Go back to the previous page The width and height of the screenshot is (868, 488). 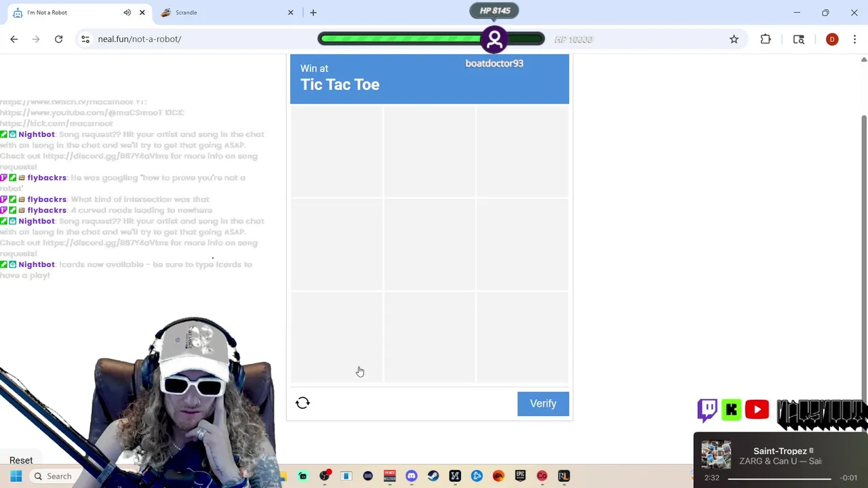(14, 39)
